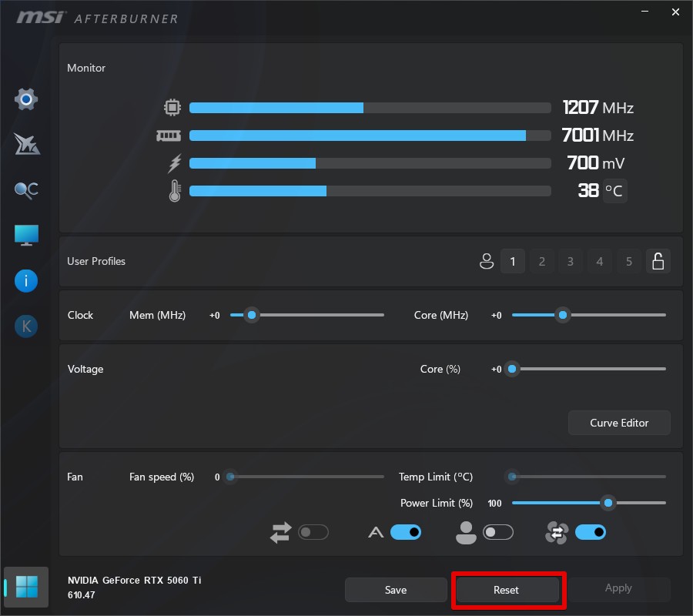Screen dimensions: 693x616
Task: Minimize the Afterburner window
Action: (x=644, y=12)
